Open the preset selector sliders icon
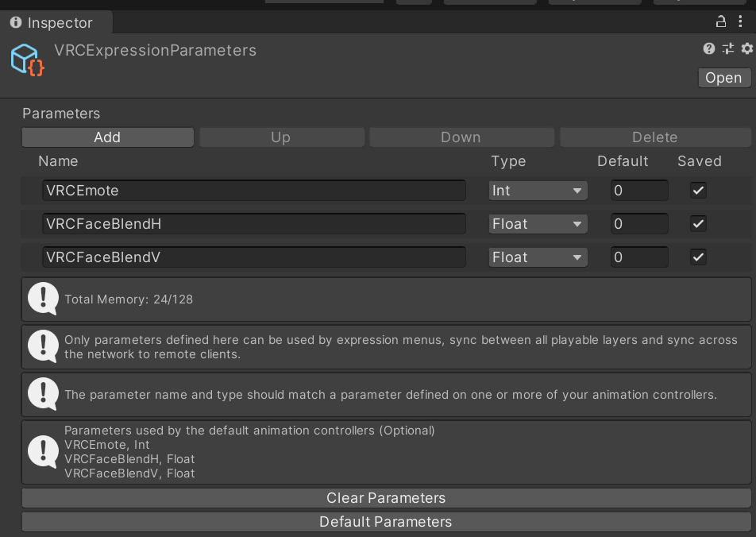 pyautogui.click(x=728, y=48)
